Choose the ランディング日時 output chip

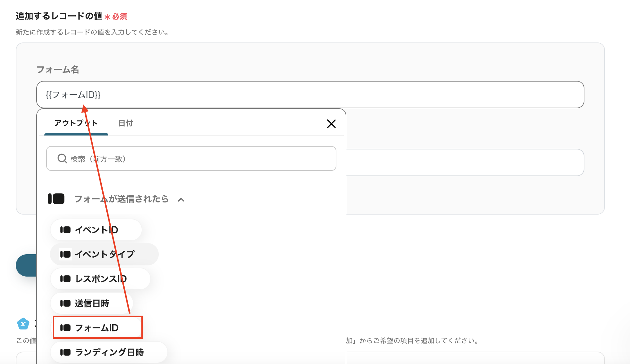[x=109, y=352]
